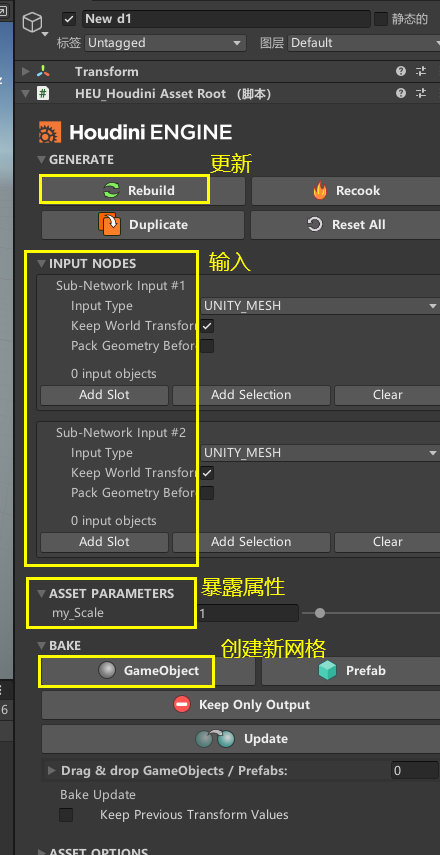Click the New d1 name field

pyautogui.click(x=226, y=19)
